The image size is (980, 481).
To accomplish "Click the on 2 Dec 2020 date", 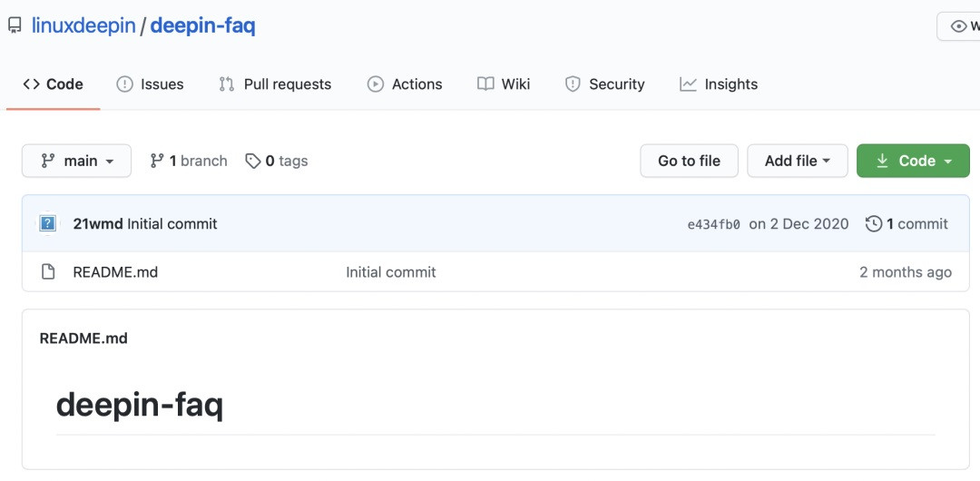I will tap(799, 224).
